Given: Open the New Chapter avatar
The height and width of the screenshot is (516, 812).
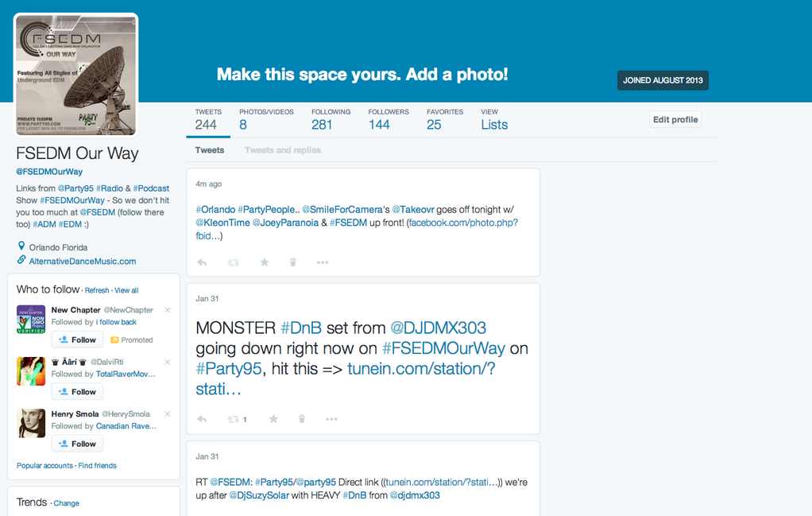Looking at the screenshot, I should [x=31, y=319].
